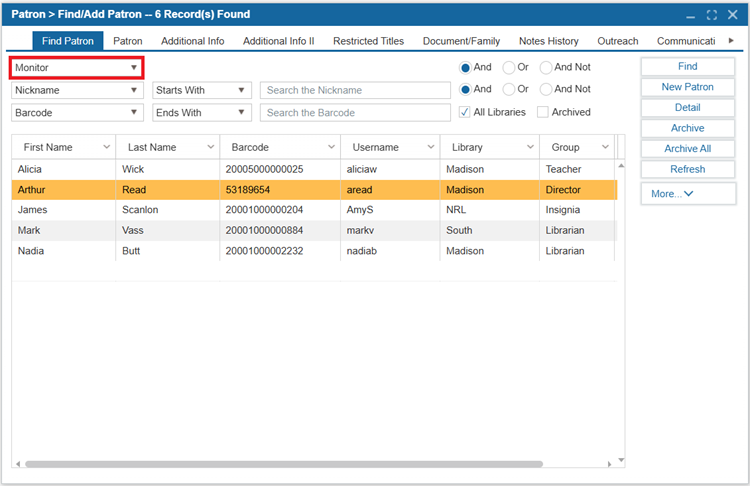Switch to the Find Patron tab
750x486 pixels.
[x=67, y=41]
